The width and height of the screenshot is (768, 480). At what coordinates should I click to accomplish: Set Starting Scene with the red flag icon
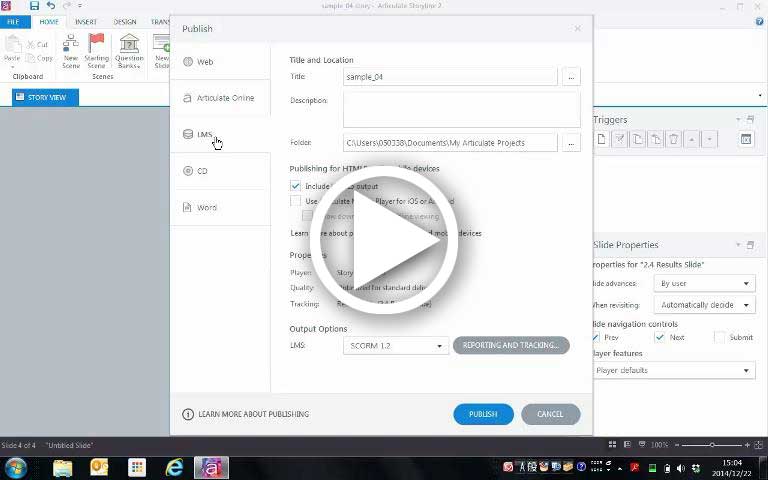[x=96, y=51]
